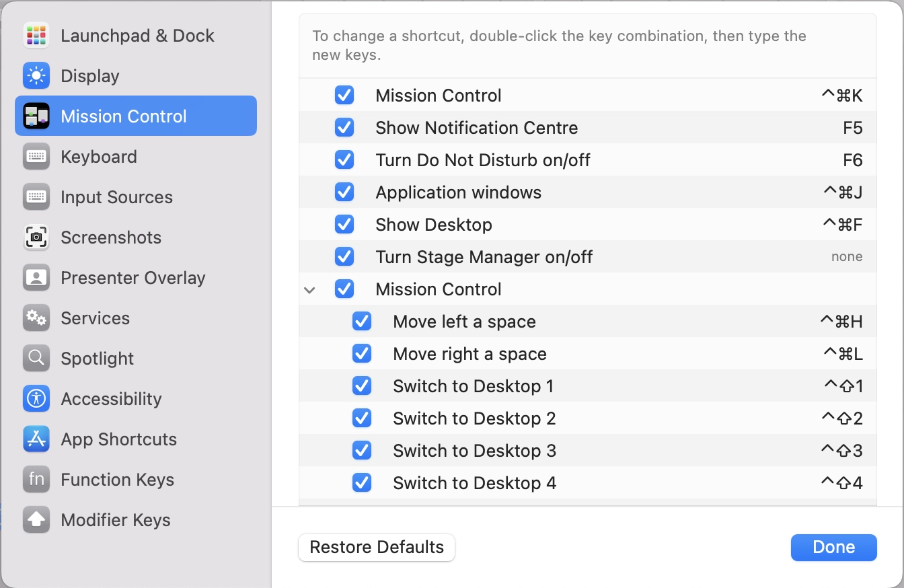Collapse the nested Mission Control group
This screenshot has height=588, width=904.
point(309,289)
